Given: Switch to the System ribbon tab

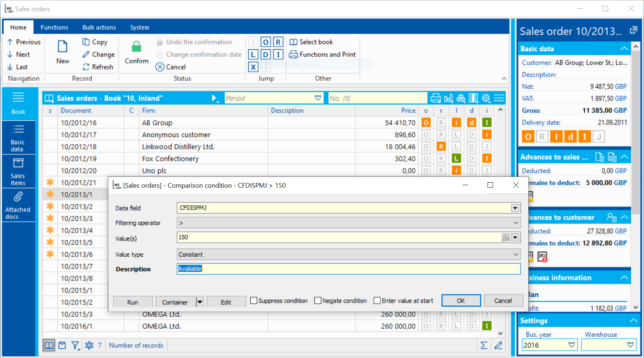Looking at the screenshot, I should click(139, 28).
